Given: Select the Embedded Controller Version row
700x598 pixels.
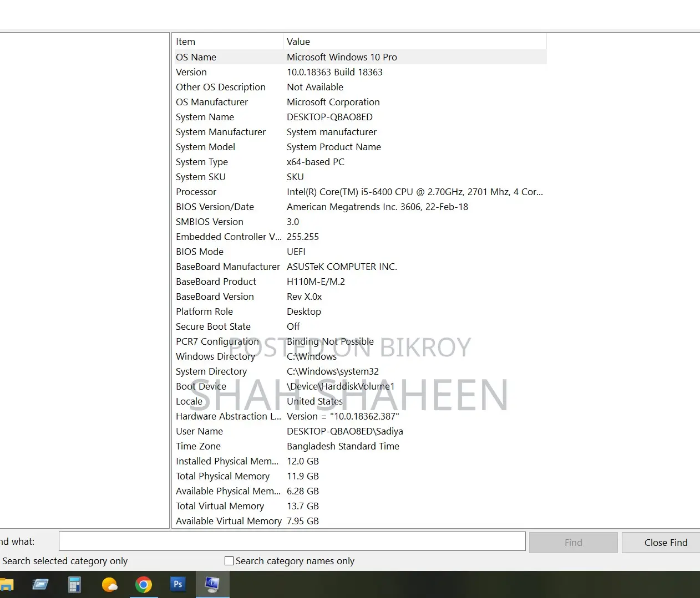Looking at the screenshot, I should [361, 237].
